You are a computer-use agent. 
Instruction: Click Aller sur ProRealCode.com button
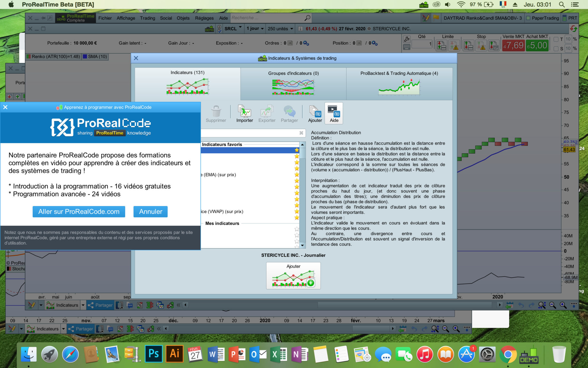[79, 212]
